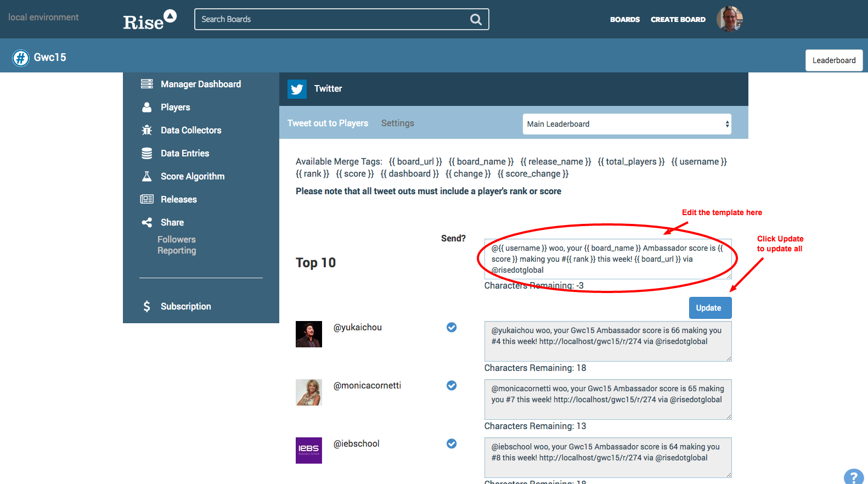Click the {{ release_name }} merge tag
Viewport: 868px width, 484px height.
556,161
